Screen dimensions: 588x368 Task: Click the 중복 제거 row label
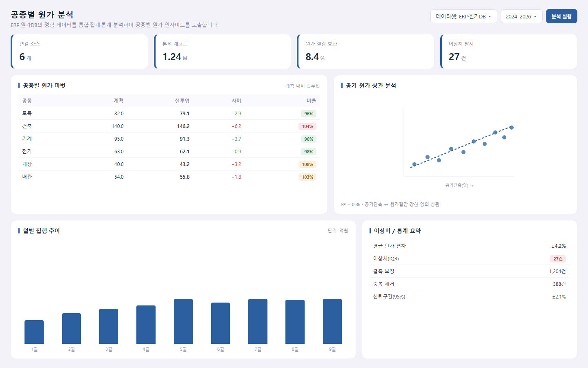383,284
